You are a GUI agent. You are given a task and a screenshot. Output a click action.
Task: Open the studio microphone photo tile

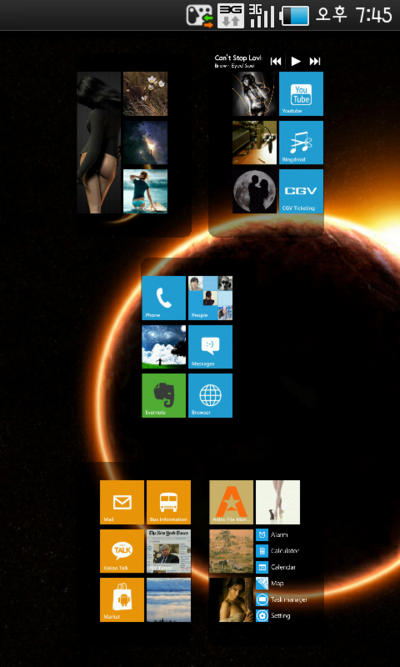(254, 143)
